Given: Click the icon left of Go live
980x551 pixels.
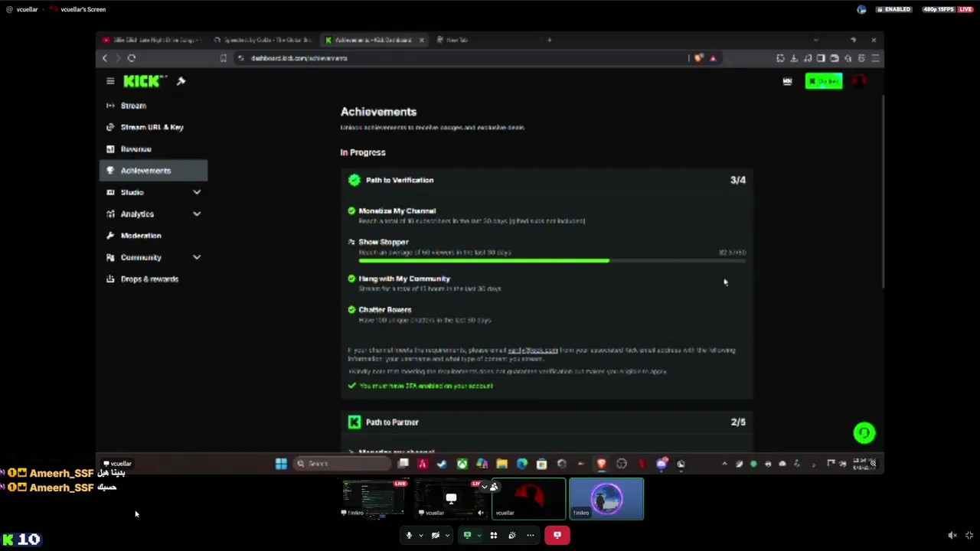Looking at the screenshot, I should (787, 81).
